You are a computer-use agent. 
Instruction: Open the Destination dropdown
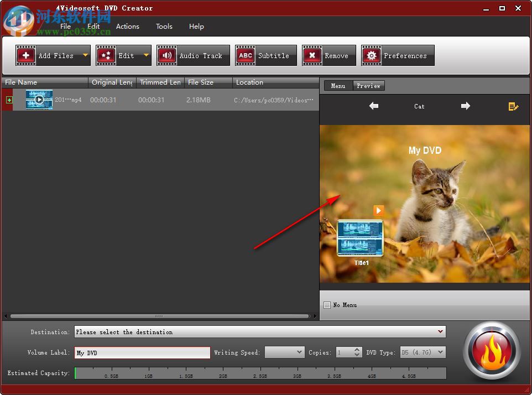coord(441,332)
